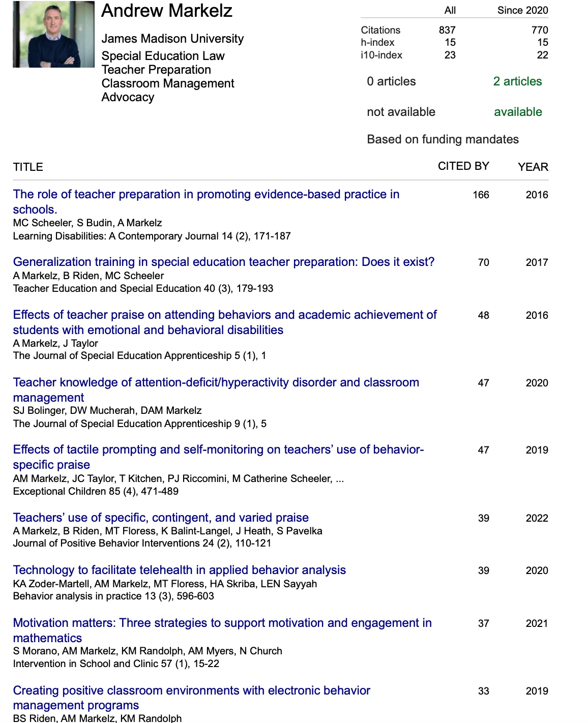Click Andrew Markelz profile photo

(53, 34)
